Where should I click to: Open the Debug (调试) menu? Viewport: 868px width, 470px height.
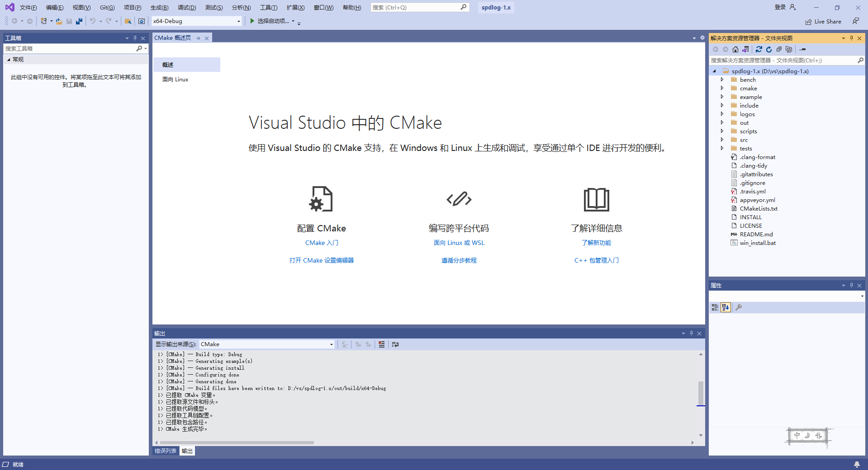click(x=187, y=8)
